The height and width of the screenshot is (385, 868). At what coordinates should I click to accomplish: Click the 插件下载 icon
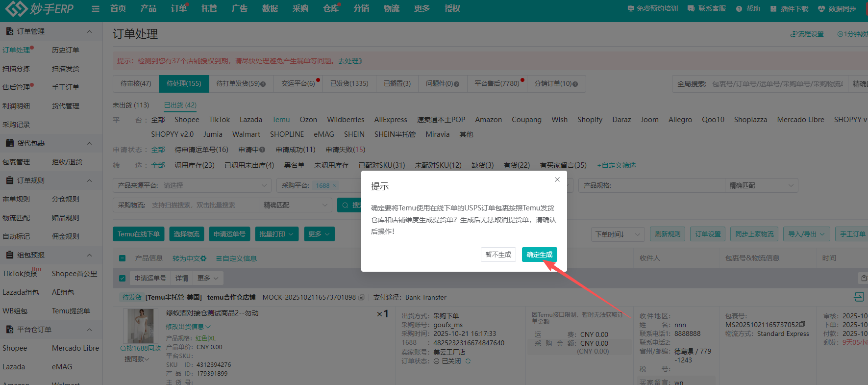click(773, 9)
